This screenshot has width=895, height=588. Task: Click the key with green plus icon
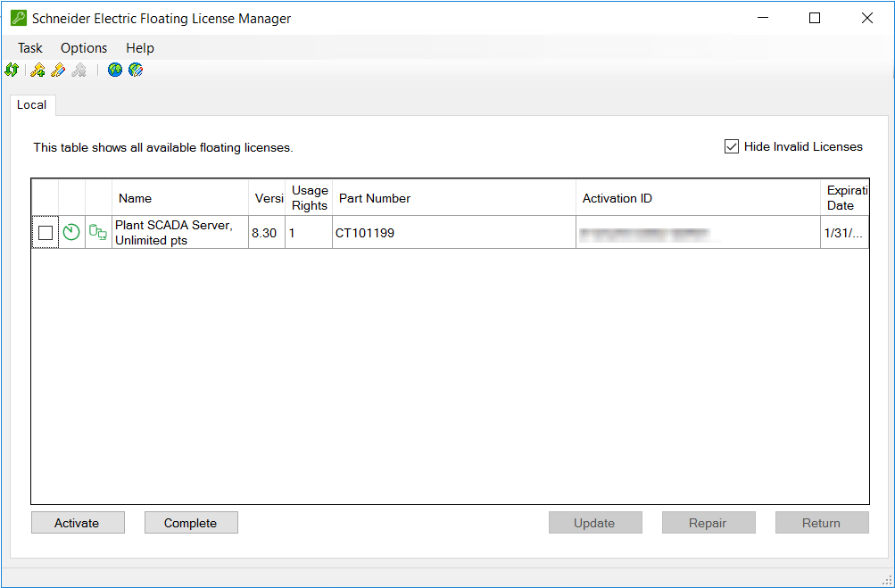pyautogui.click(x=37, y=70)
